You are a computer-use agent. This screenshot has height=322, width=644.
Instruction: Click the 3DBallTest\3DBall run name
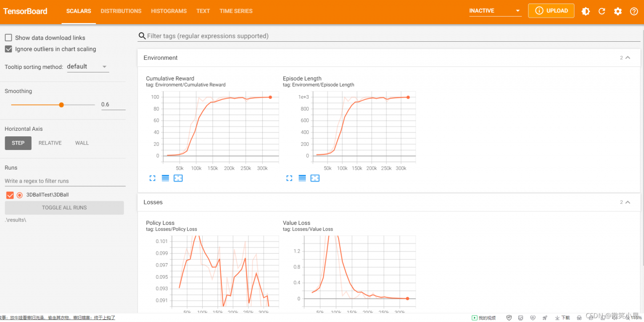coord(47,195)
